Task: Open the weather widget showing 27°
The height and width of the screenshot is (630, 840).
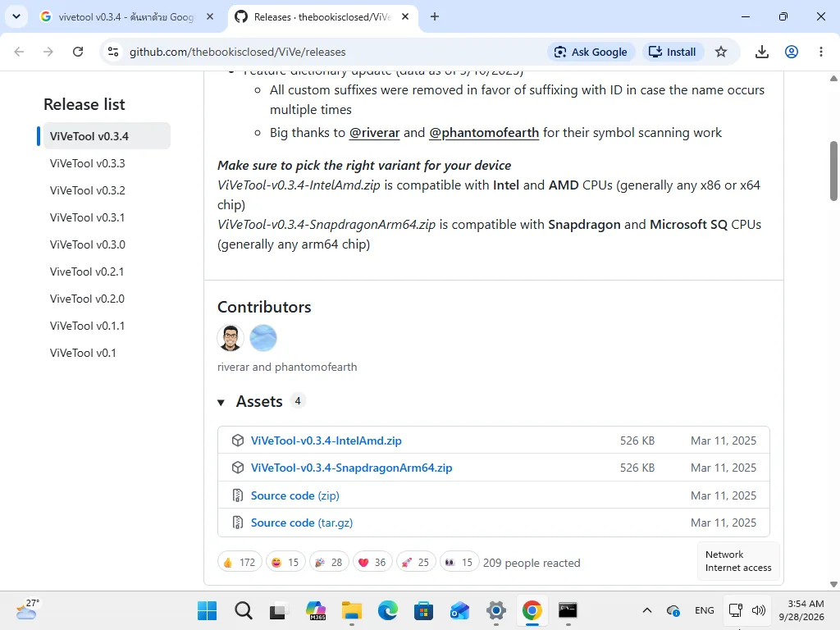Action: click(x=27, y=609)
